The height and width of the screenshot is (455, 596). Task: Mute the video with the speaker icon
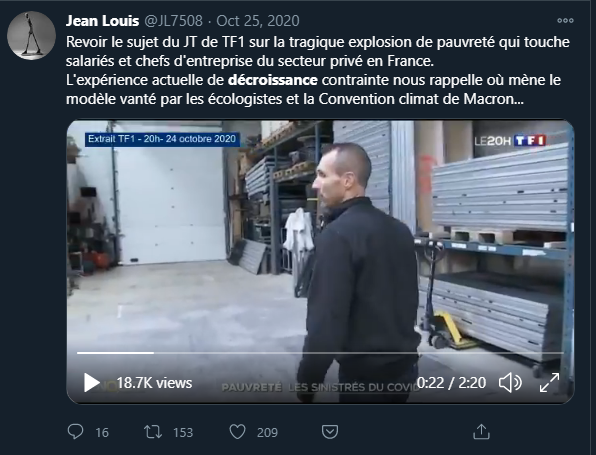[x=510, y=382]
